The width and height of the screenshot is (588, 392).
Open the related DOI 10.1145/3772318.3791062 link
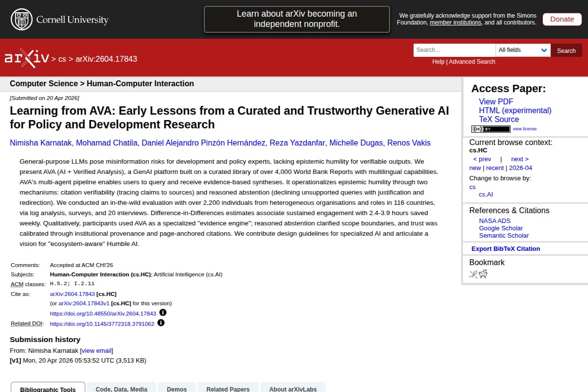pyautogui.click(x=102, y=324)
